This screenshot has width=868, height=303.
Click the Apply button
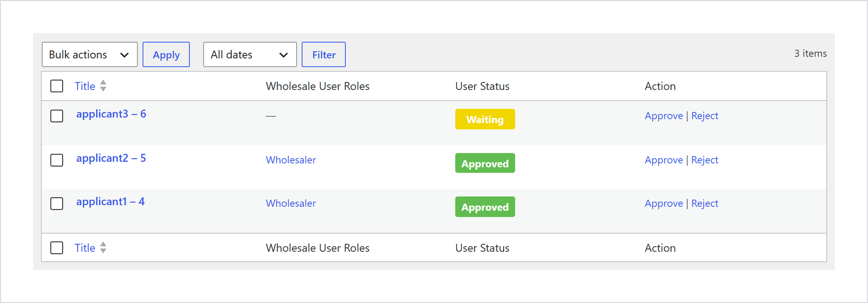click(x=166, y=55)
